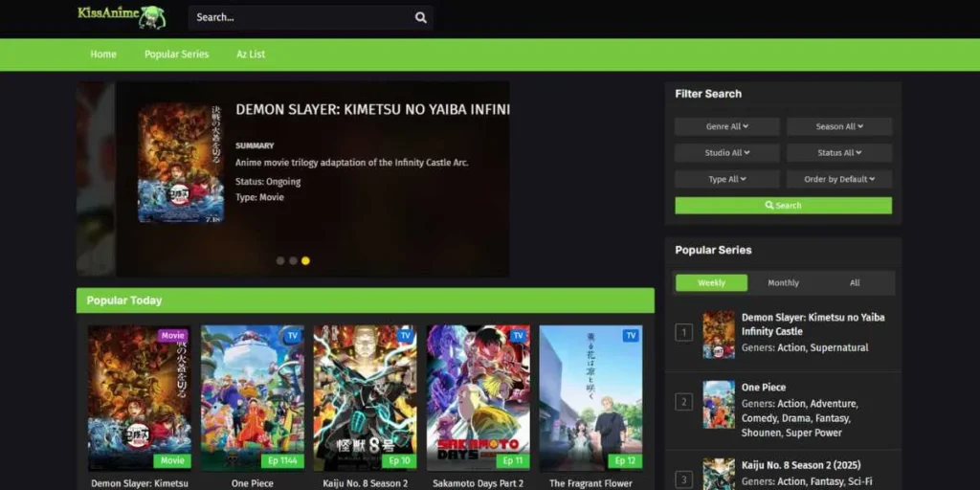Click the TV badge on The Fragrant Flower card
Viewport: 980px width, 490px height.
631,336
